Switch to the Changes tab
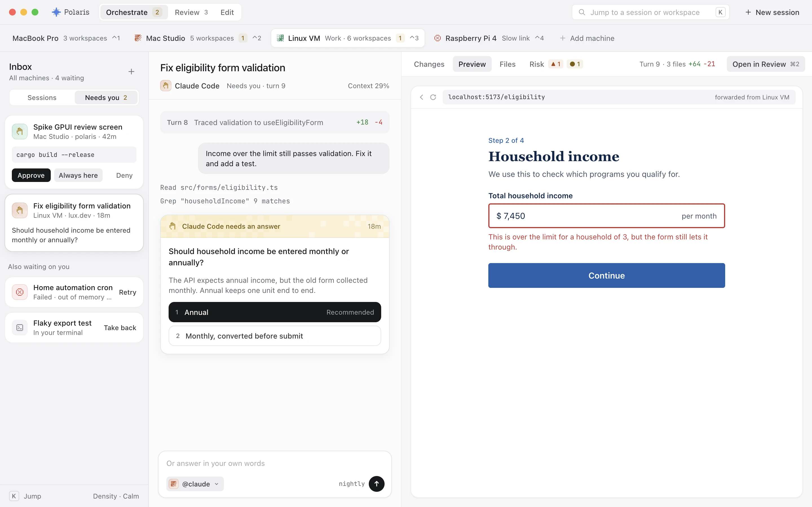 [429, 64]
